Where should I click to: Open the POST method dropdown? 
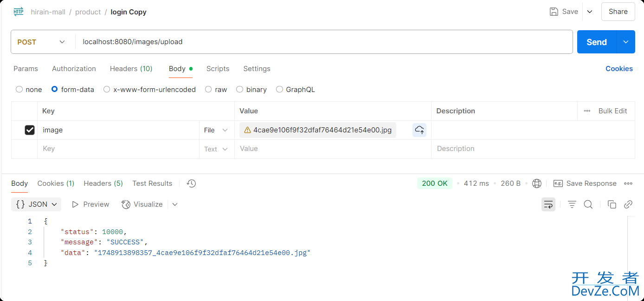coord(42,42)
